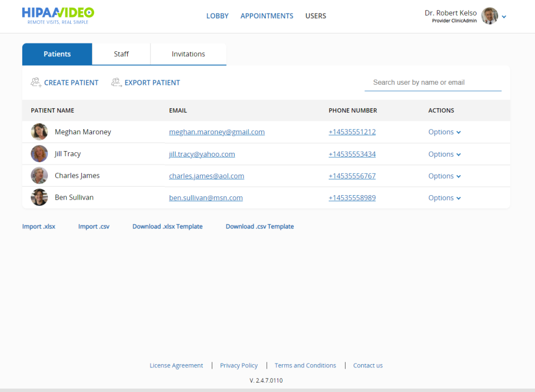Call phone number +14535553434
535x392 pixels.
coord(352,154)
